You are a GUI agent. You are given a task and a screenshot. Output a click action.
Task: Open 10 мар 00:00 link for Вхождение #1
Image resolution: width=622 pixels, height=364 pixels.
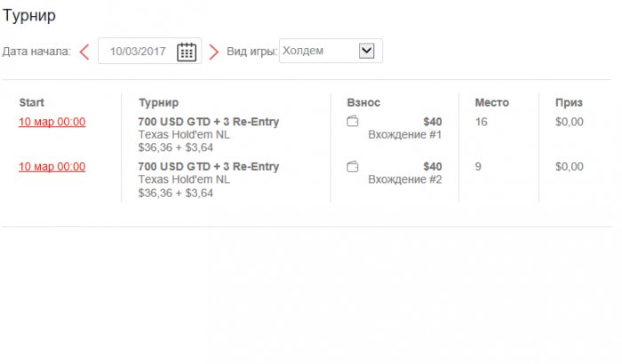coord(52,123)
